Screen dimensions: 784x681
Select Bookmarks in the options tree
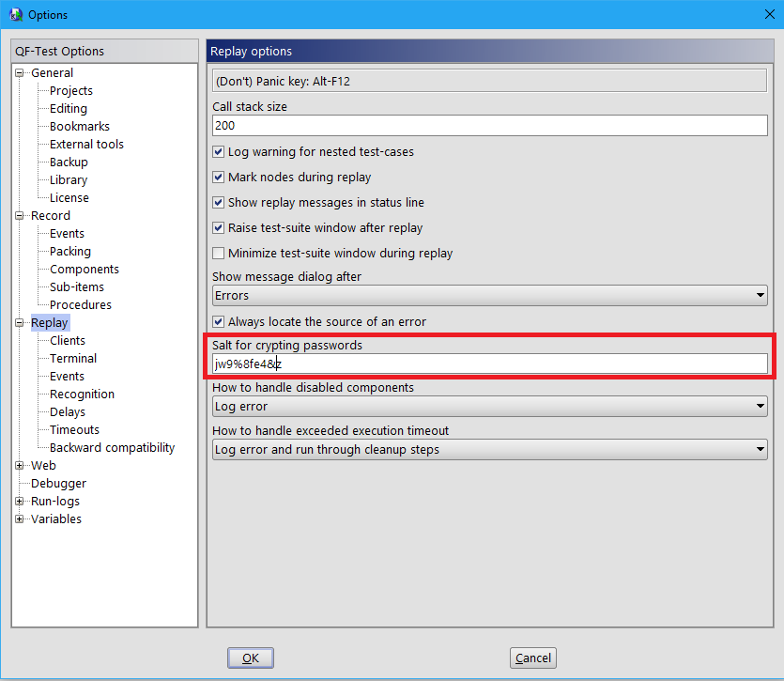(x=80, y=127)
